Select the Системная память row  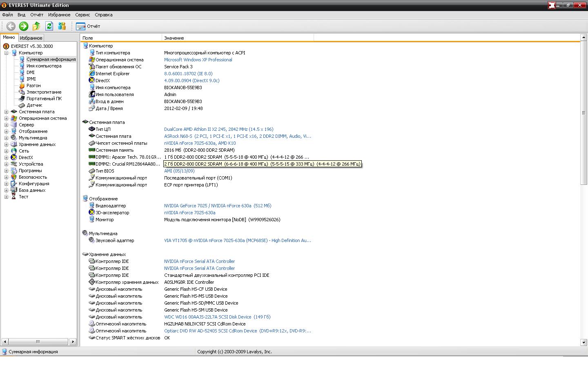coord(330,150)
